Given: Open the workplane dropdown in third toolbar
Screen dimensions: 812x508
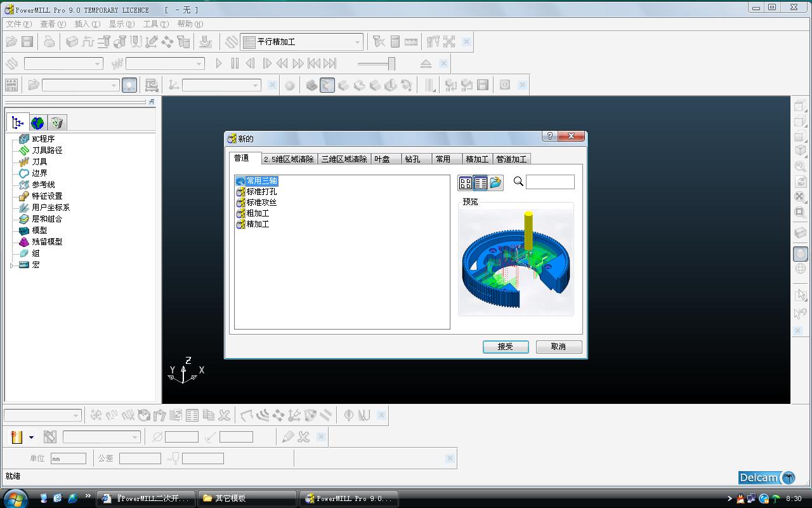Looking at the screenshot, I should [x=256, y=85].
